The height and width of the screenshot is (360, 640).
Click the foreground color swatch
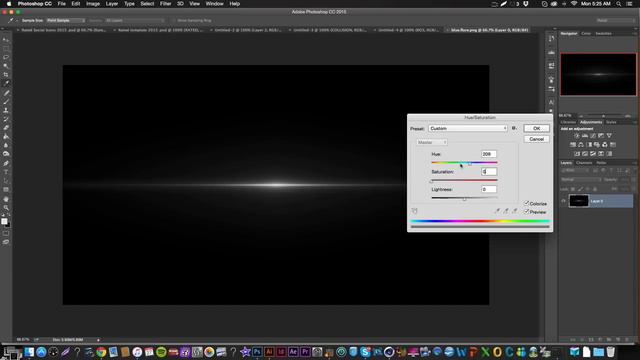pyautogui.click(x=4, y=221)
